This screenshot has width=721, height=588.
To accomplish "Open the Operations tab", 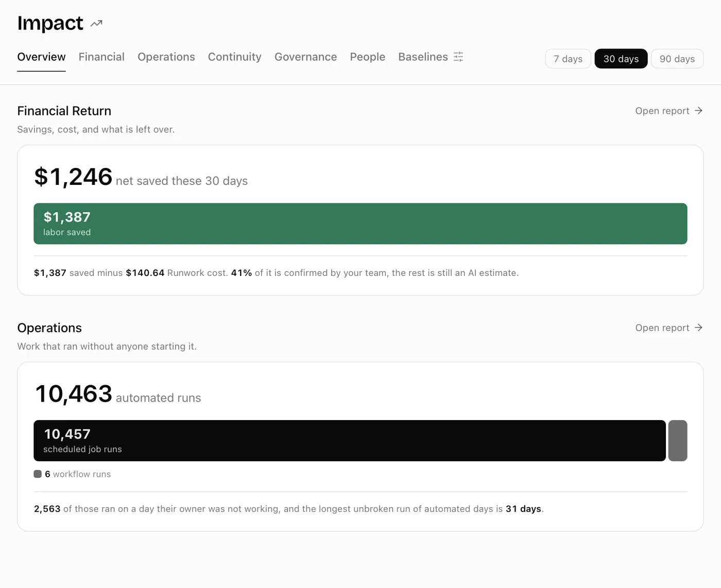I will 166,57.
